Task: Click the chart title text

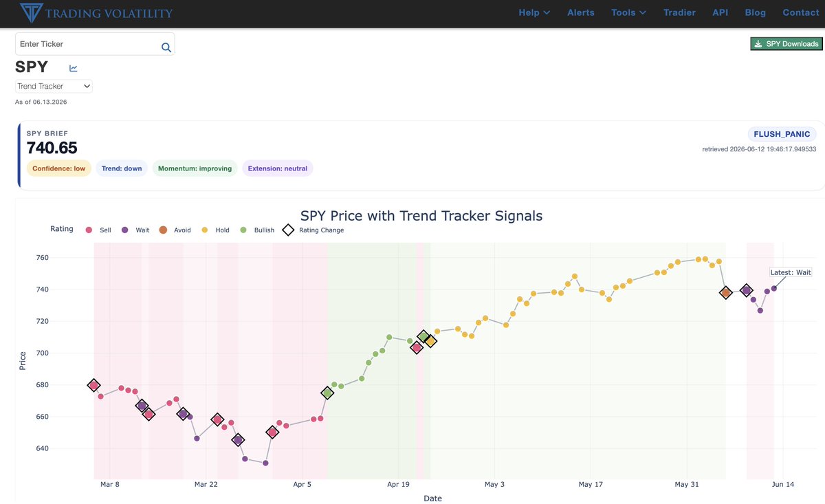Action: 421,216
